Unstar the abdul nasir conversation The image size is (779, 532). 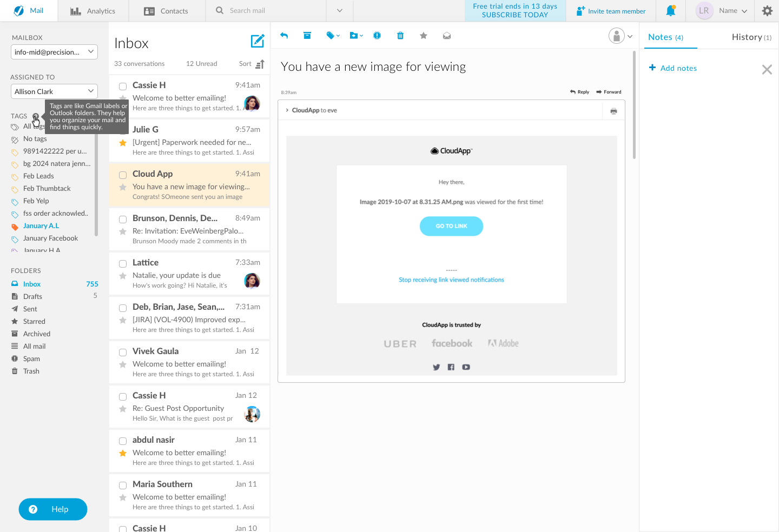[x=123, y=453]
